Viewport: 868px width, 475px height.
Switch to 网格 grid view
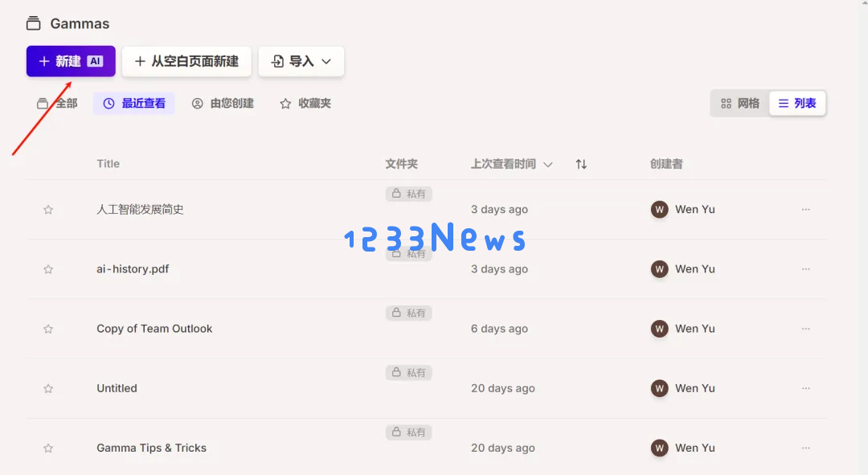[x=740, y=104]
